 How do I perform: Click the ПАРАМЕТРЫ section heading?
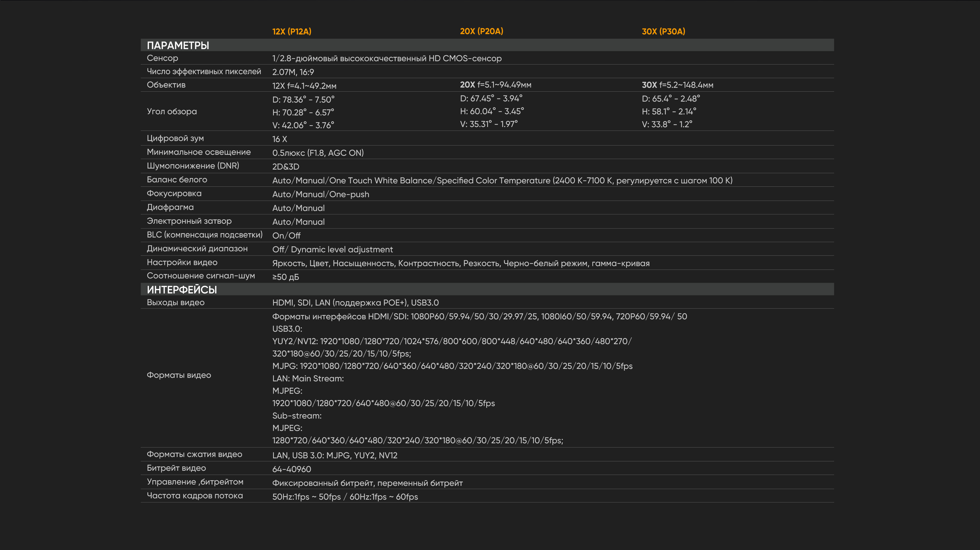[x=178, y=45]
